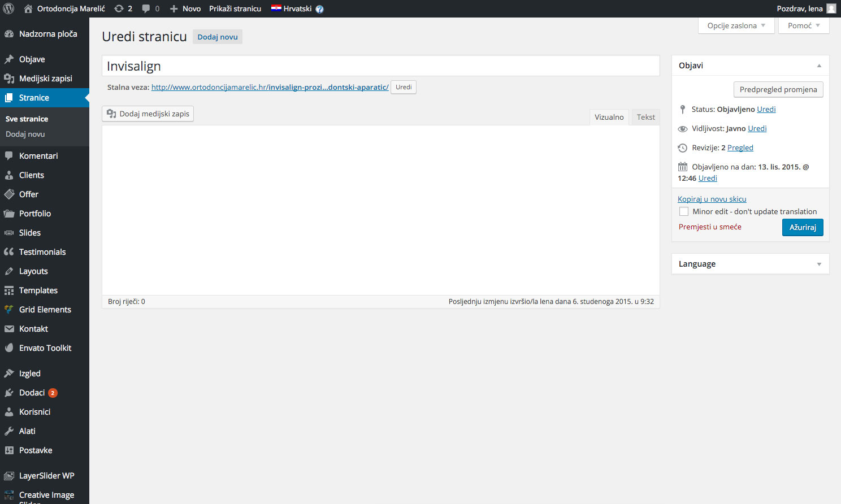Click the blue help question-mark icon
Image resolution: width=841 pixels, height=504 pixels.
(x=319, y=9)
